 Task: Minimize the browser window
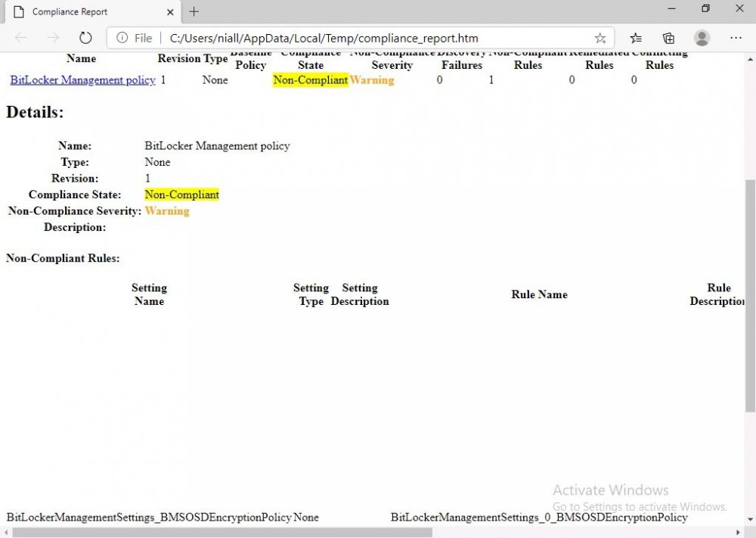[671, 8]
